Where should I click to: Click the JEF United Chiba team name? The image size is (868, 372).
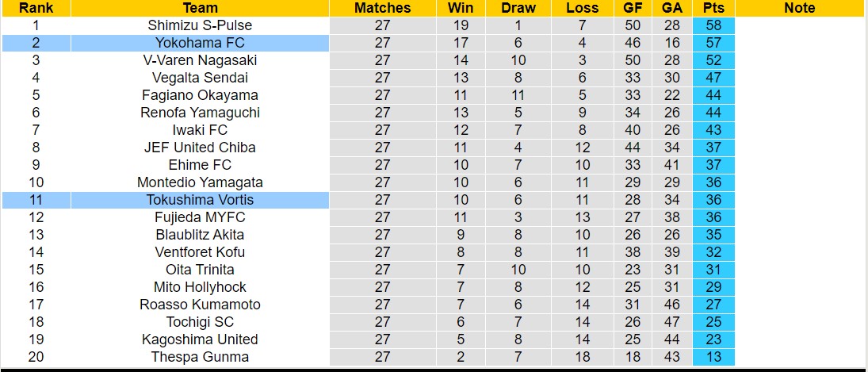click(200, 148)
